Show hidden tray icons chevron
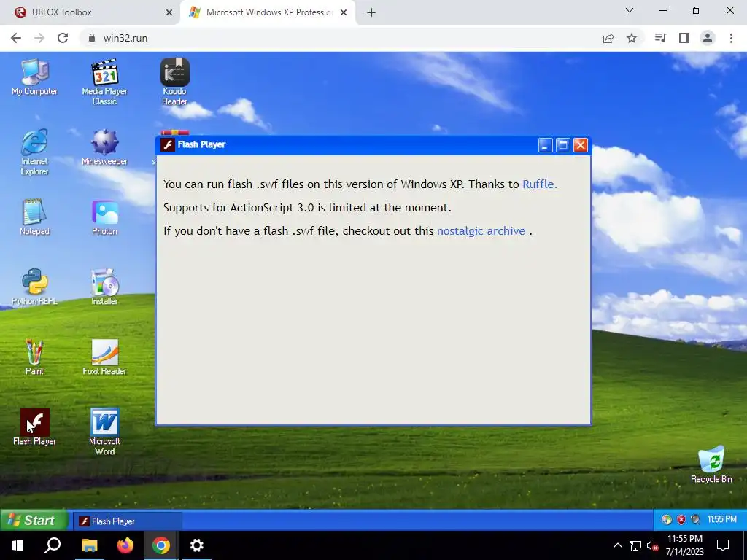The height and width of the screenshot is (560, 747). 617,545
